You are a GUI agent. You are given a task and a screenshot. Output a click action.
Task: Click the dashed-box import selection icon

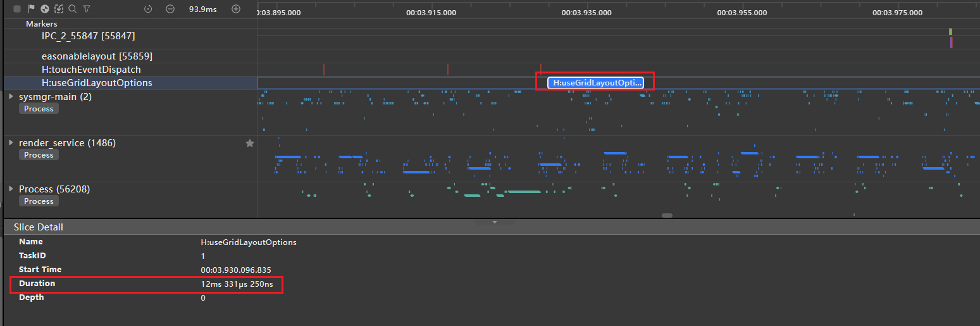pos(59,9)
